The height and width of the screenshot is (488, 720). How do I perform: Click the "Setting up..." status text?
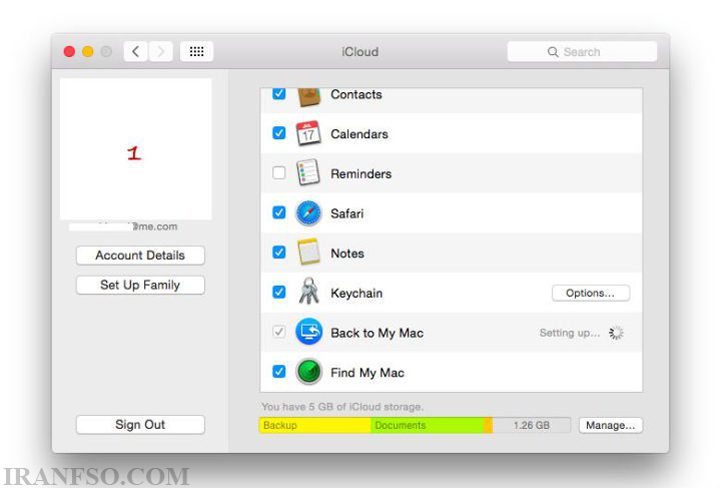pos(569,333)
